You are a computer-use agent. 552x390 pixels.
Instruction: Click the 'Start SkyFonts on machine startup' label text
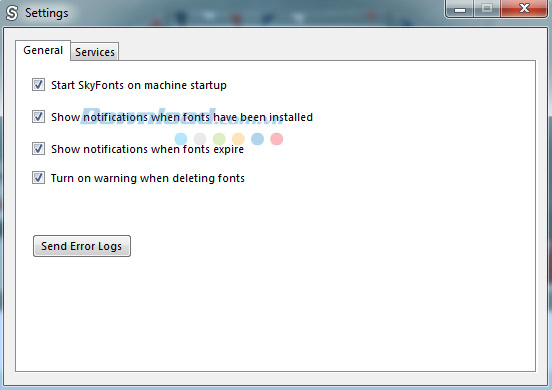[x=139, y=85]
